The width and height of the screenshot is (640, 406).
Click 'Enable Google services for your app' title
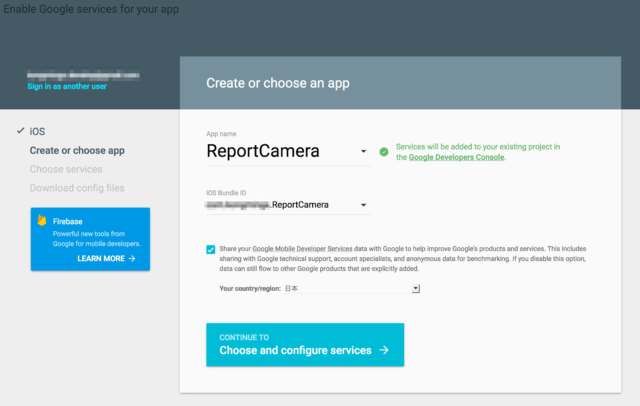point(91,9)
